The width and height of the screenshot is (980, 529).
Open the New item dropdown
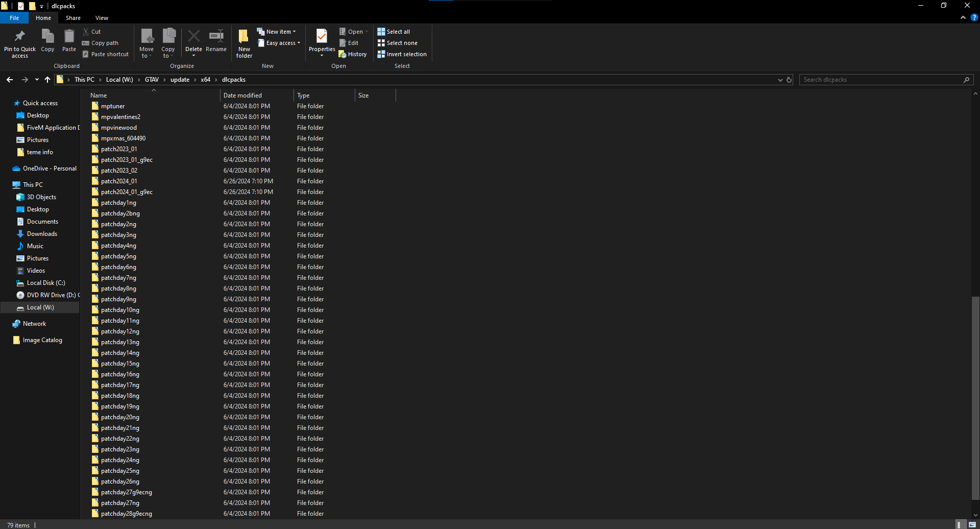[x=295, y=31]
